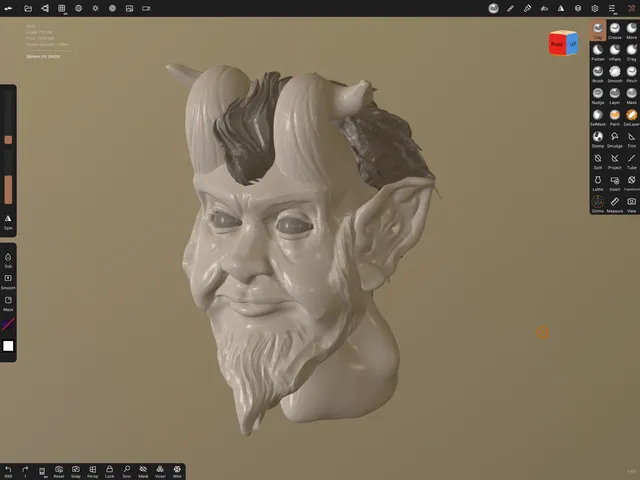Image resolution: width=640 pixels, height=480 pixels.
Task: Select the Nudge tool
Action: (598, 96)
